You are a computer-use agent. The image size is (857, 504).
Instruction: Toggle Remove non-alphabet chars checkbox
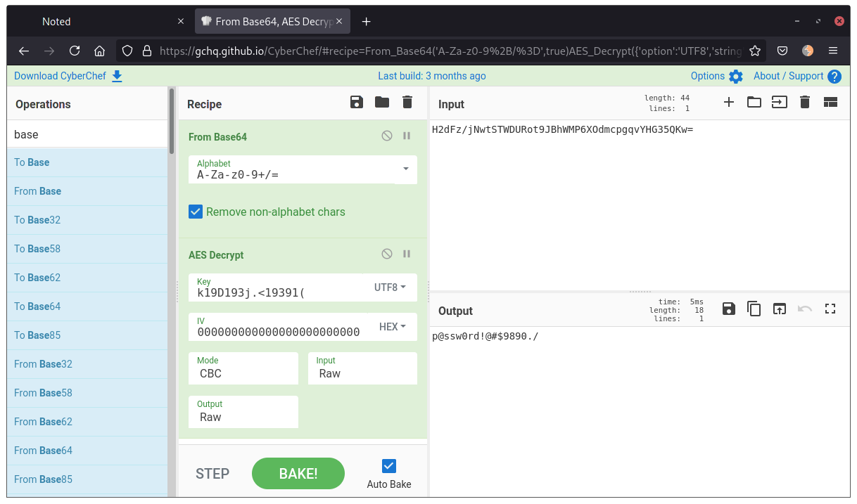click(196, 212)
